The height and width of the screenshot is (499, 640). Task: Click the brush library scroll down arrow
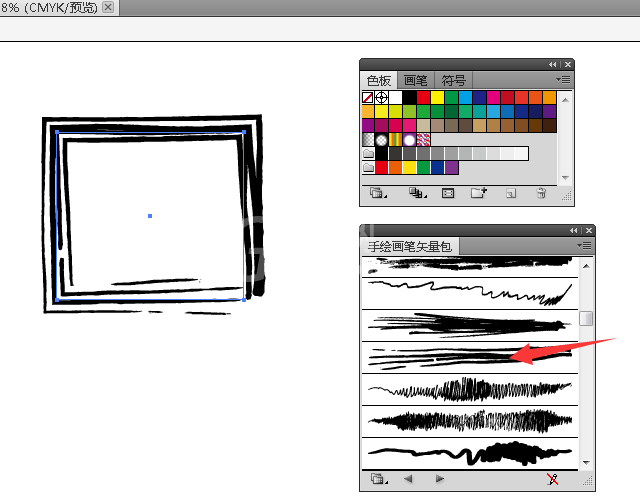(586, 462)
